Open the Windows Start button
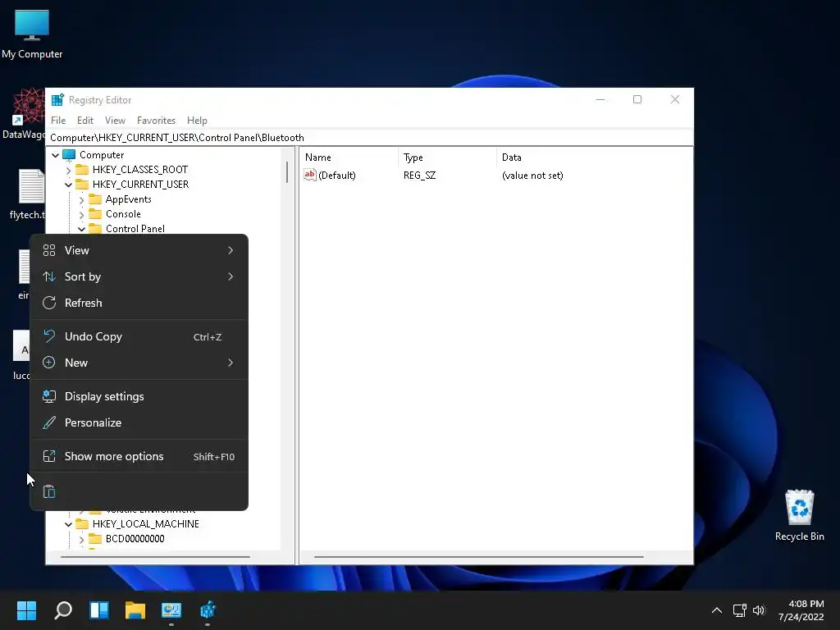The width and height of the screenshot is (840, 630). [26, 609]
